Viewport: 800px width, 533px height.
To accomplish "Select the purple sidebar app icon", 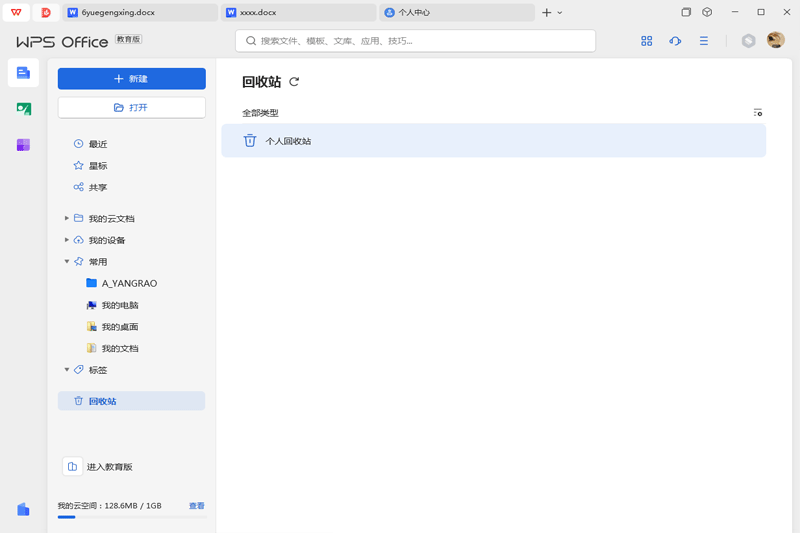I will [23, 145].
